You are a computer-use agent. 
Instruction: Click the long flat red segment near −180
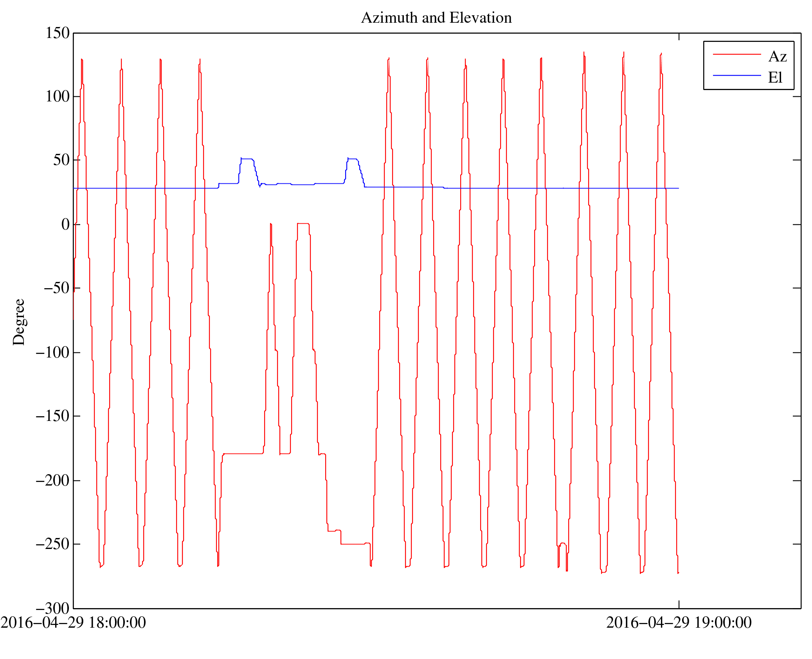[x=243, y=453]
